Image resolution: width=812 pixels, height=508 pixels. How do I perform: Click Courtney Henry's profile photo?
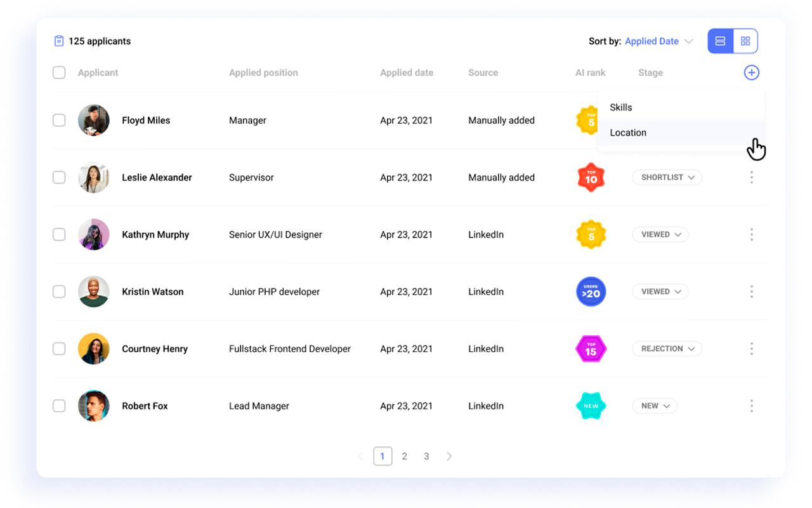click(x=93, y=349)
